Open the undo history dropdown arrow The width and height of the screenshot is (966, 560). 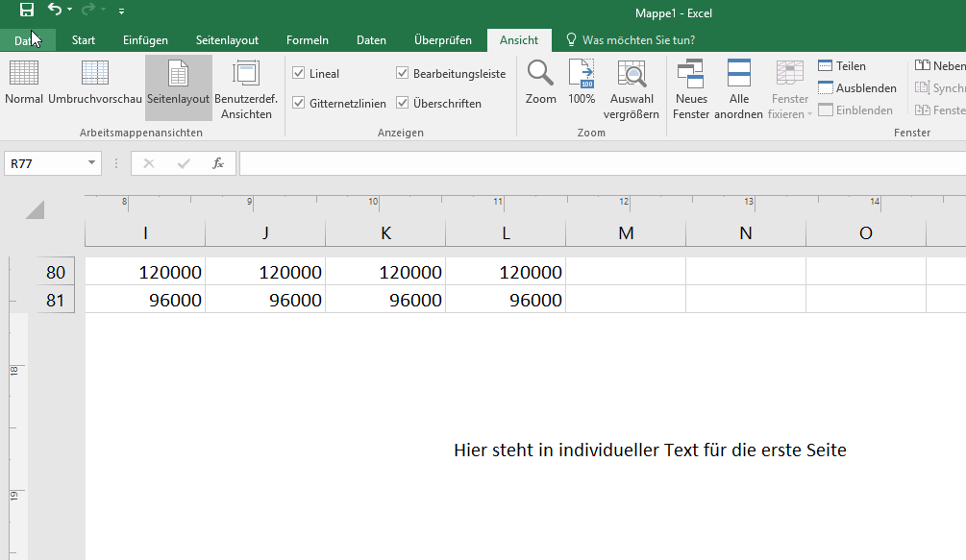point(70,11)
